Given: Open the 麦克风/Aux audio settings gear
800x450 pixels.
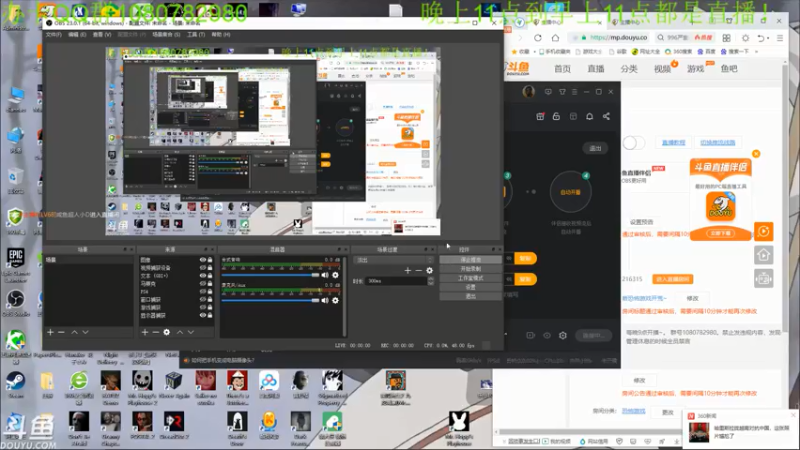Looking at the screenshot, I should 335,301.
